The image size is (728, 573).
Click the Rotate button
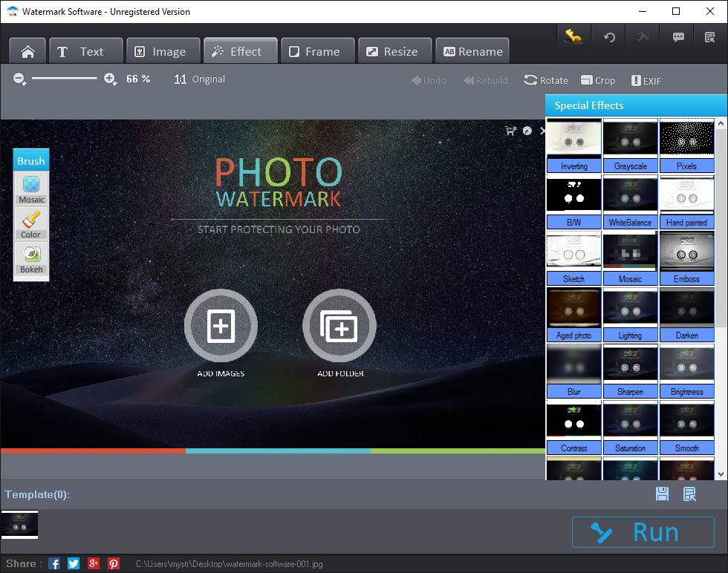click(546, 80)
